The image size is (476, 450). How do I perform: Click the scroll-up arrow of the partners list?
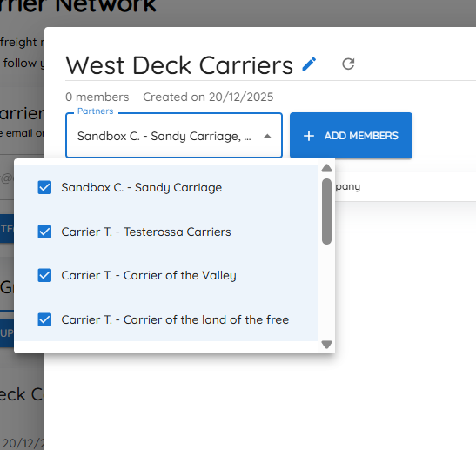click(x=326, y=168)
